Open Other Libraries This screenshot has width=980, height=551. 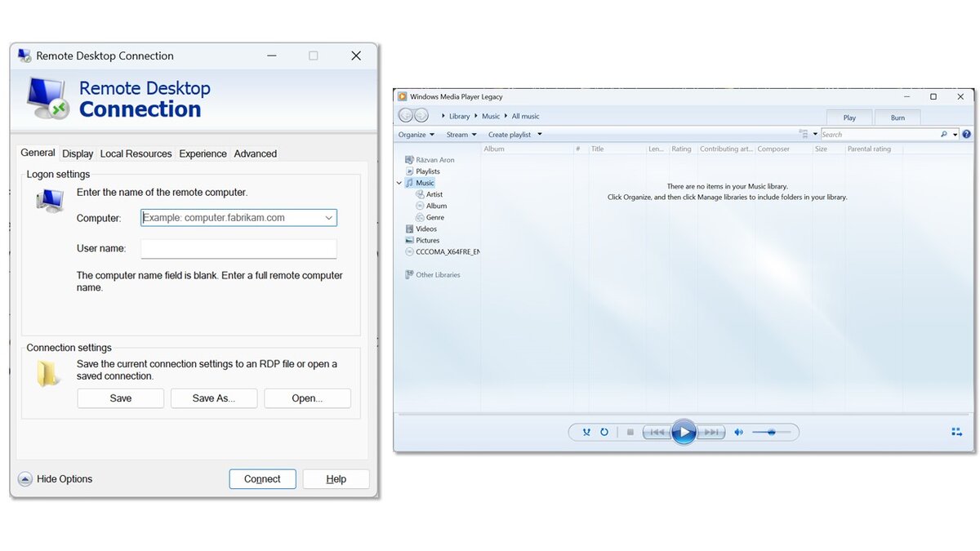(433, 274)
